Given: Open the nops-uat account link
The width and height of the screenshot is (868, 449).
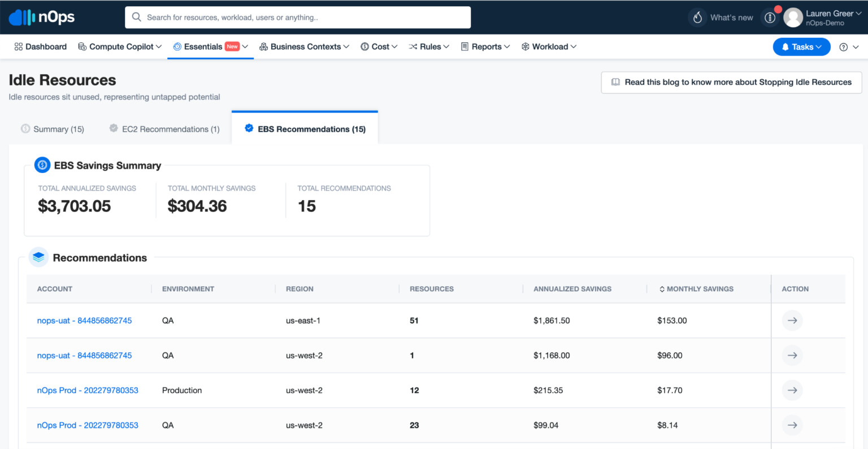Looking at the screenshot, I should [84, 320].
